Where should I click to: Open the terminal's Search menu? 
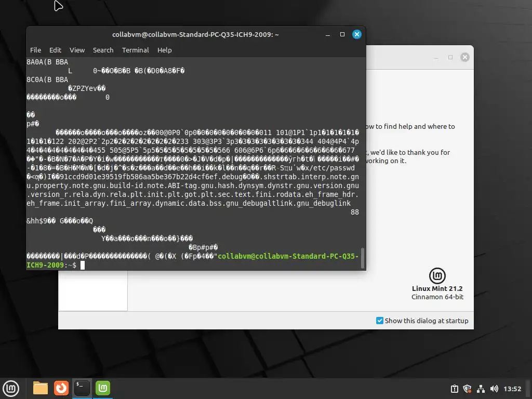[103, 50]
